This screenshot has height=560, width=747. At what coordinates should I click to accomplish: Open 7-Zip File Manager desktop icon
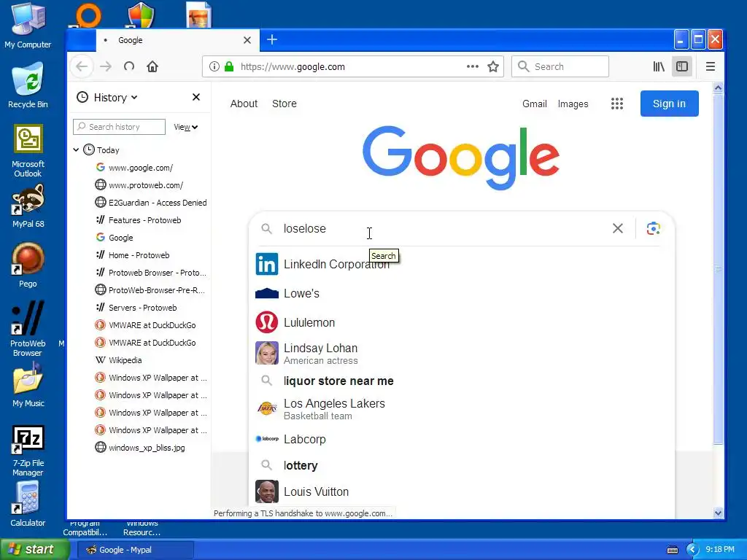tap(28, 451)
